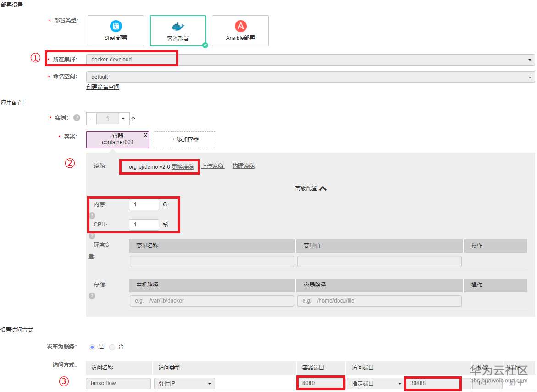This screenshot has height=392, width=537.
Task: Click the 访问名称 column header
Action: click(x=119, y=368)
